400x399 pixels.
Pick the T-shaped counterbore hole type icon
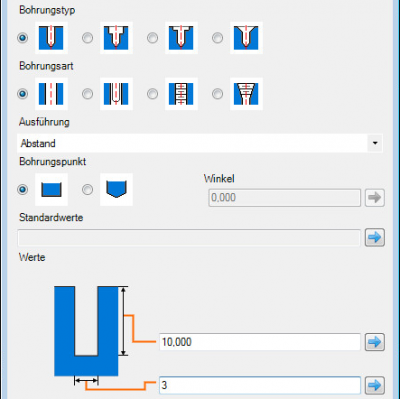181,38
